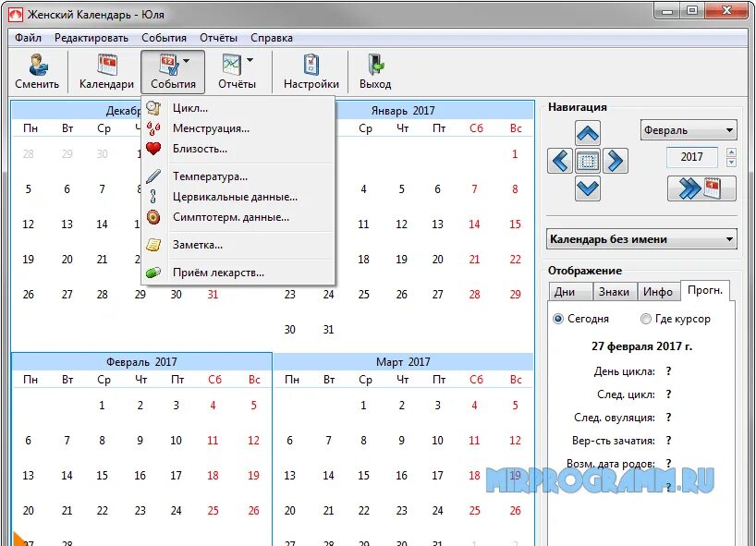Image resolution: width=756 pixels, height=546 pixels.
Task: Select Близость... heart entry
Action: coord(238,149)
